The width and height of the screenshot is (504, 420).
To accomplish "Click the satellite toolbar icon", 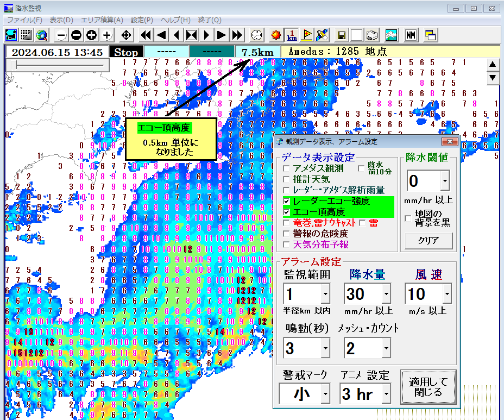I will pyautogui.click(x=322, y=35).
